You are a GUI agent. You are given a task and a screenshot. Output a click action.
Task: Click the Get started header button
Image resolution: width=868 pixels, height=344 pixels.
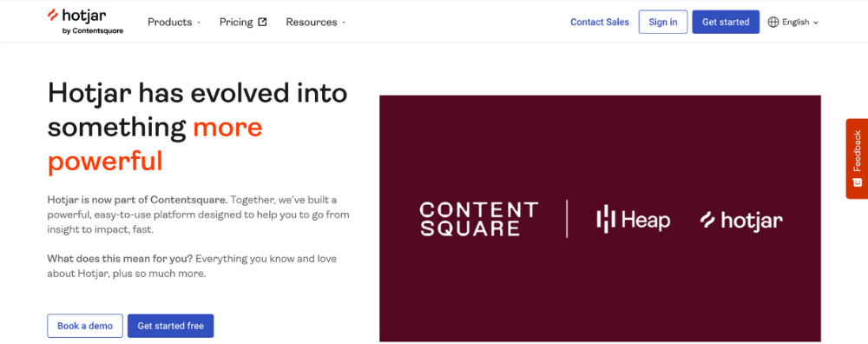(x=726, y=22)
